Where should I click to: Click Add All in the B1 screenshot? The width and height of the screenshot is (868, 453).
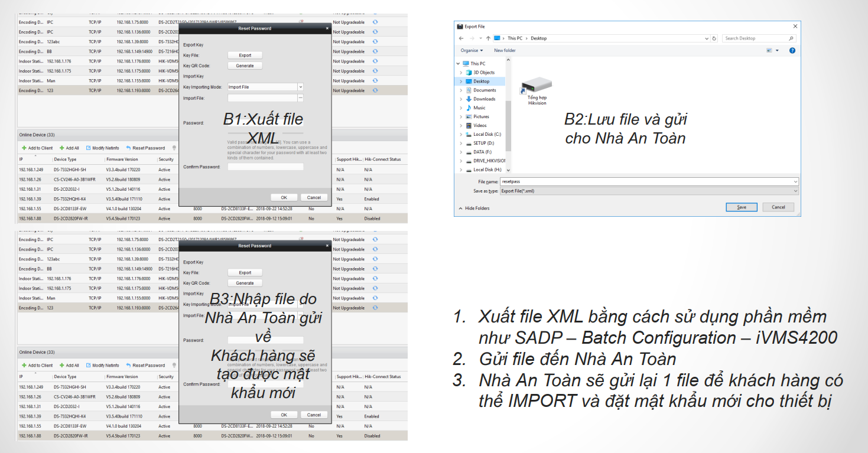[69, 148]
